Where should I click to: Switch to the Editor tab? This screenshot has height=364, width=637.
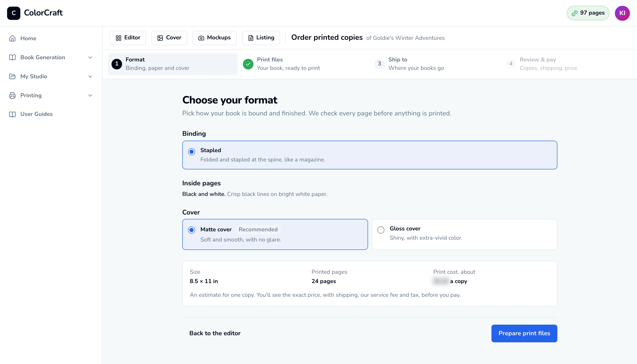(x=128, y=38)
